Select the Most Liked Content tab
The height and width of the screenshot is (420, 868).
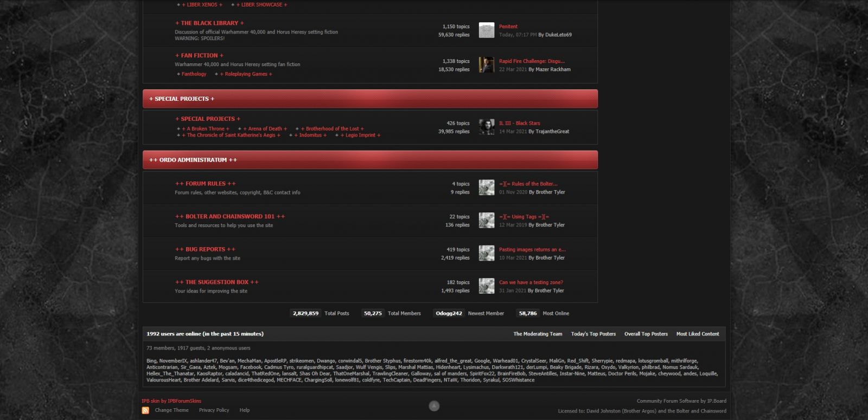(697, 334)
